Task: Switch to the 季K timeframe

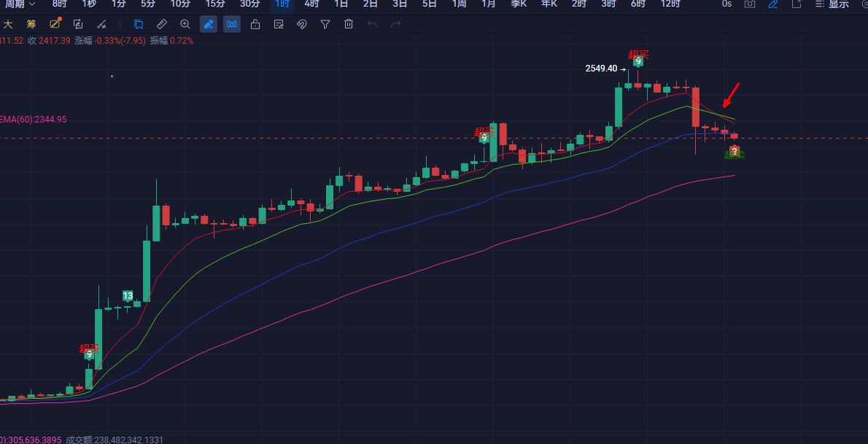Action: [x=519, y=4]
